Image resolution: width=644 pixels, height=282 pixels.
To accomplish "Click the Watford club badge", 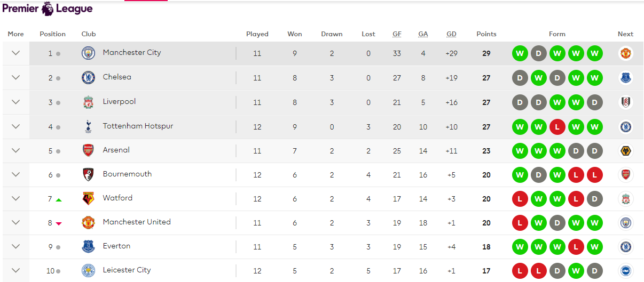I will [88, 198].
